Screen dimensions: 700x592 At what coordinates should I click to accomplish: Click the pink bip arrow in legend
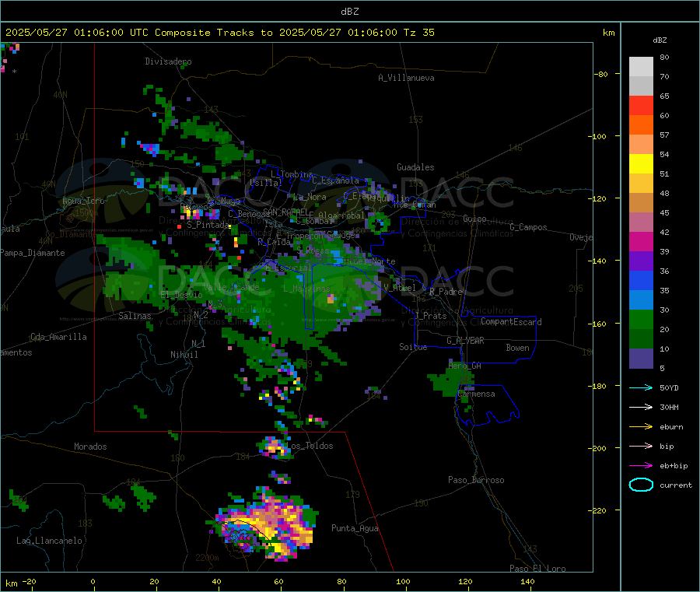tap(641, 446)
